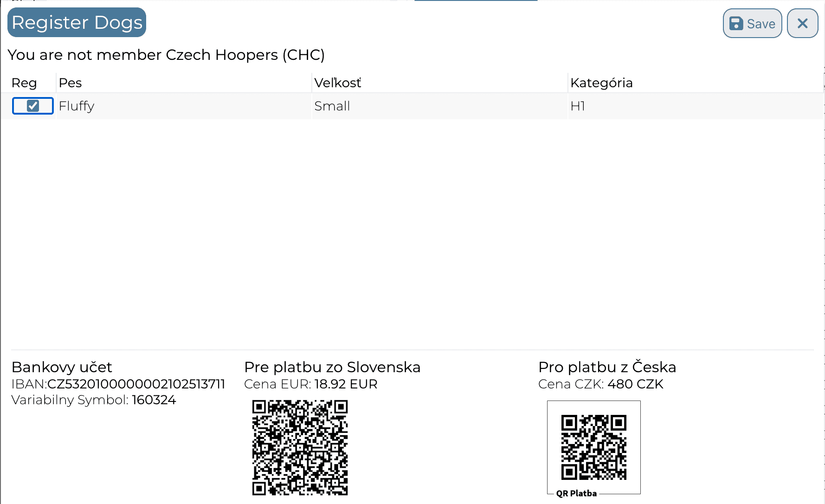This screenshot has width=825, height=504.
Task: Close the Register Dogs dialog
Action: (x=802, y=23)
